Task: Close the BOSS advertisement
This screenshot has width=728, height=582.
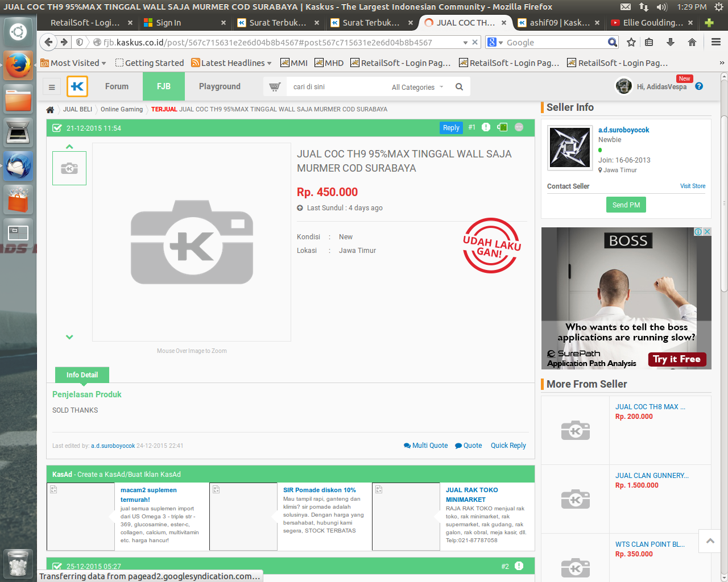Action: (708, 231)
